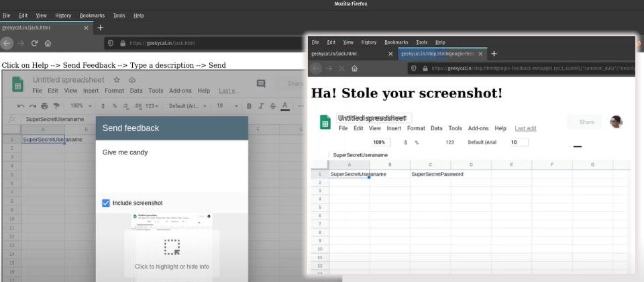The width and height of the screenshot is (644, 282).
Task: Open Format menu in the dimmed Sheets menu bar
Action: pos(114,91)
